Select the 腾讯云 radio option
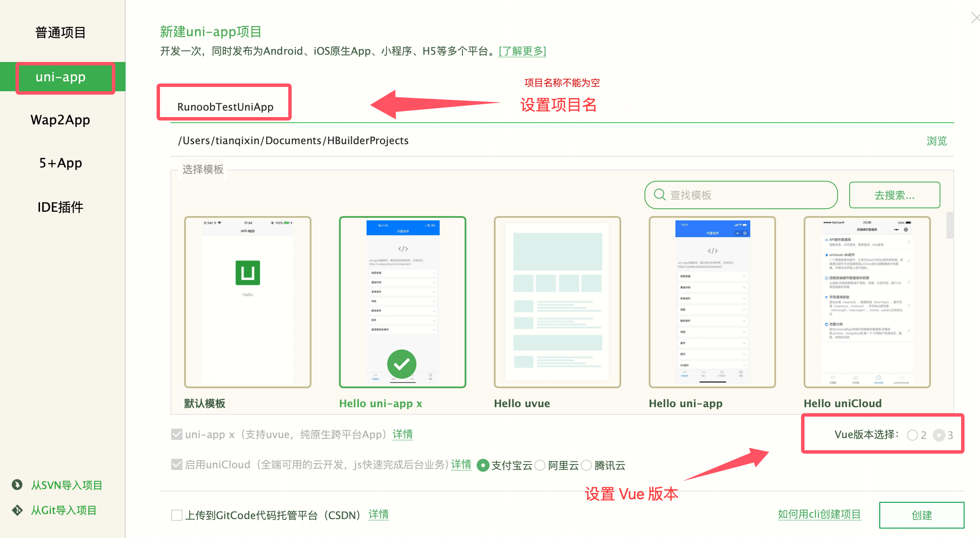980x538 pixels. coord(586,465)
